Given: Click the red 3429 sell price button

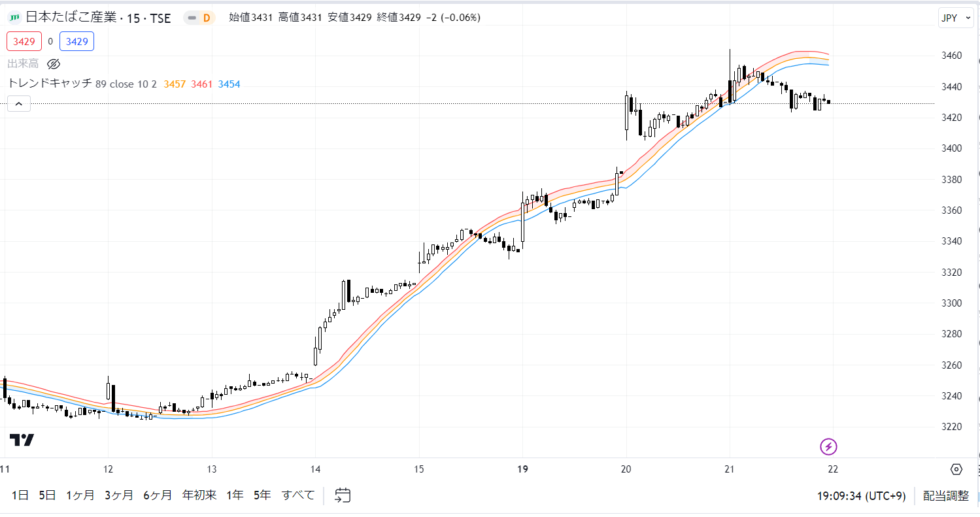Looking at the screenshot, I should [x=24, y=41].
